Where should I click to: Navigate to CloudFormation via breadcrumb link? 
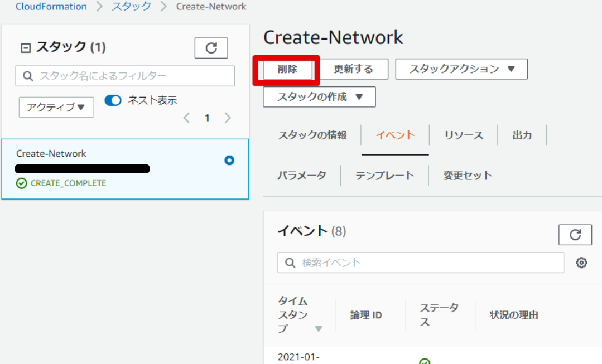pos(51,6)
